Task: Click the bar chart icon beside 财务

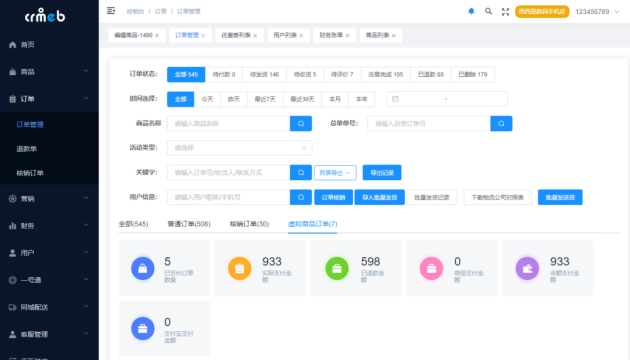Action: [x=12, y=226]
